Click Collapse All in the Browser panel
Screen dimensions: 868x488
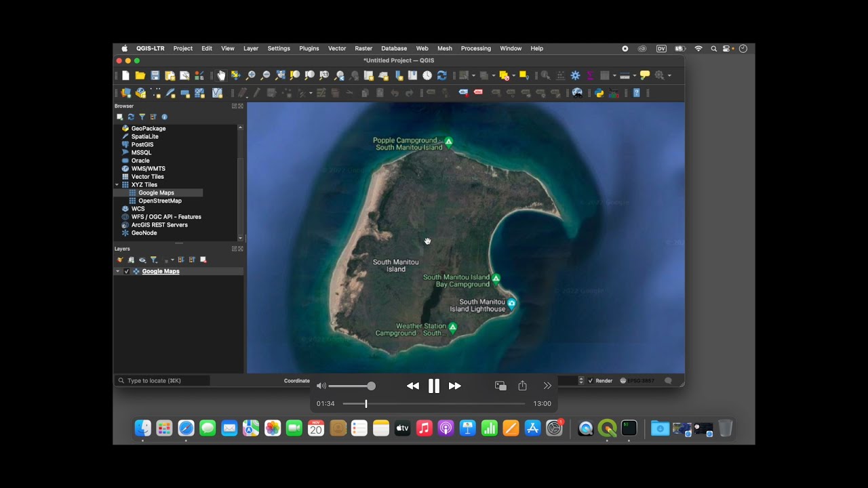click(153, 117)
